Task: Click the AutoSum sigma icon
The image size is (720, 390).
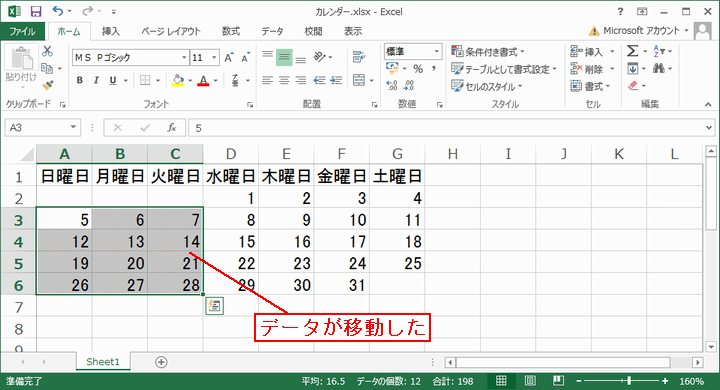Action: pyautogui.click(x=632, y=51)
